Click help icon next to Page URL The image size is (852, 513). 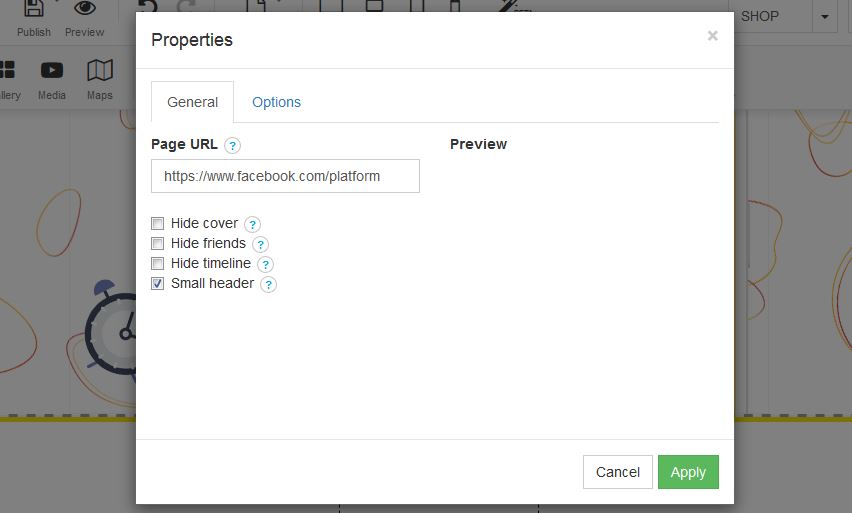coord(232,145)
